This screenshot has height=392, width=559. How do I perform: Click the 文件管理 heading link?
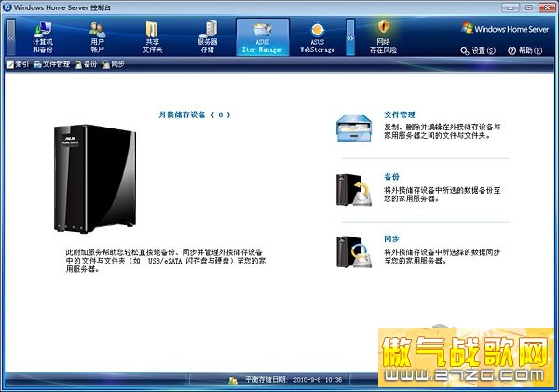coord(400,115)
